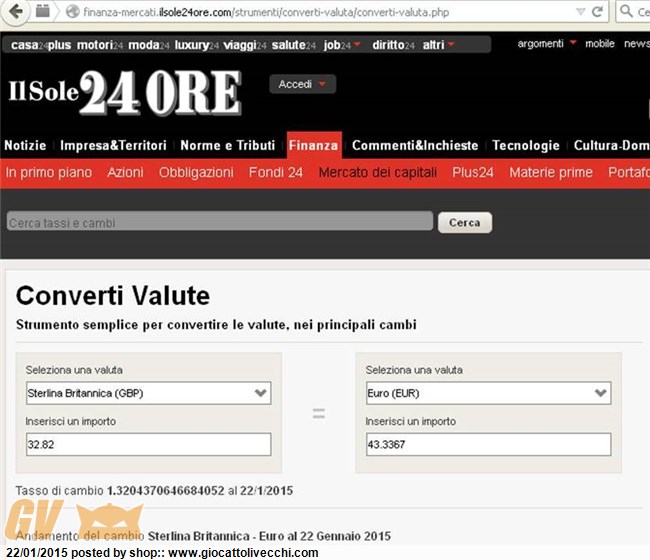Go to the Impresa&Territori section
This screenshot has height=560, width=650.
tap(113, 145)
